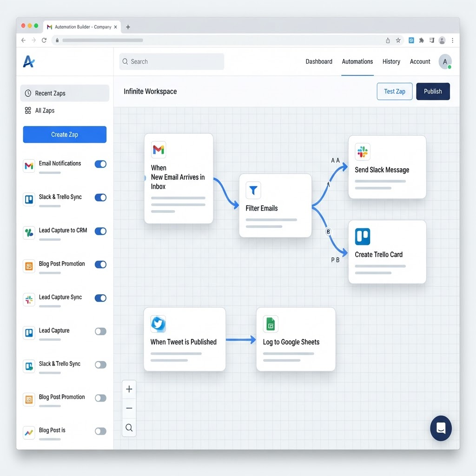Select the Create Trello Card label

[378, 255]
